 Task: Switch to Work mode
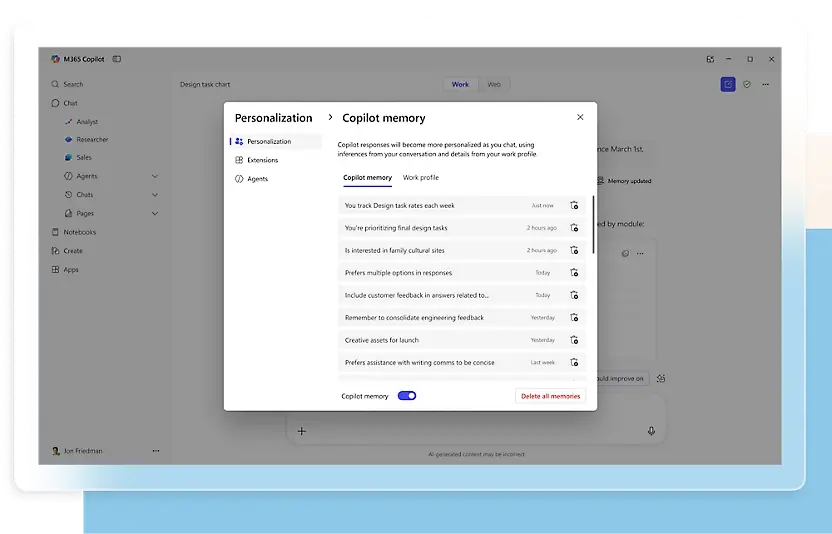click(x=460, y=84)
